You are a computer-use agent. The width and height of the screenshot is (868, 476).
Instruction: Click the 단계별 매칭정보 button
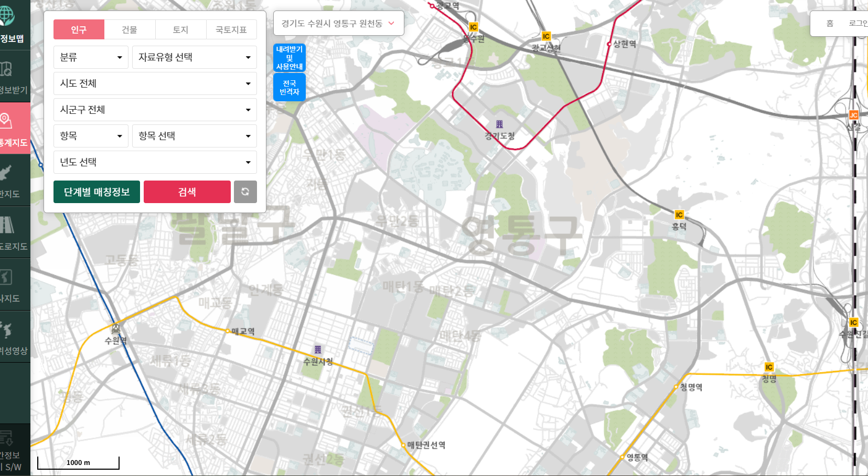pyautogui.click(x=97, y=192)
